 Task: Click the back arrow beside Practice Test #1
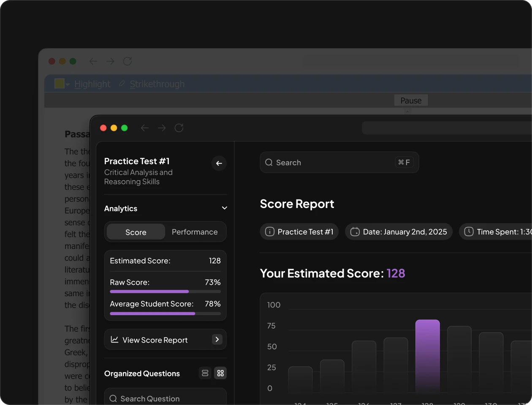(219, 163)
